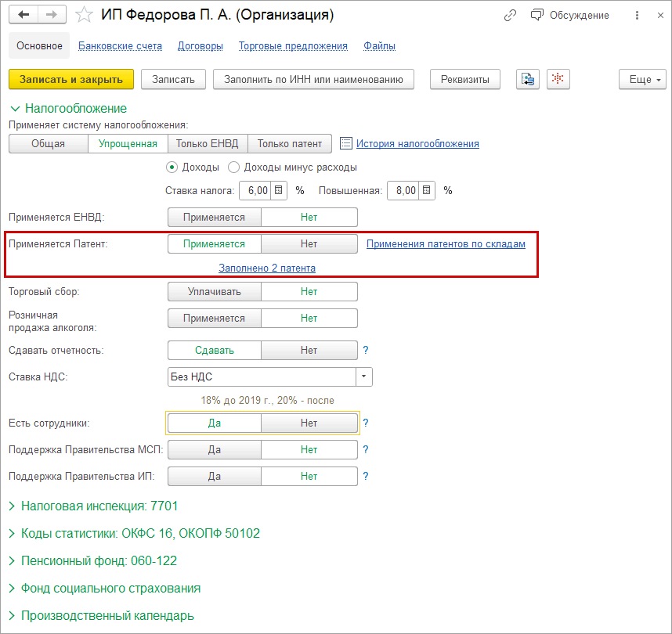The image size is (672, 634).
Task: Set Применяется ЕНВД to Применяется
Action: pos(215,217)
